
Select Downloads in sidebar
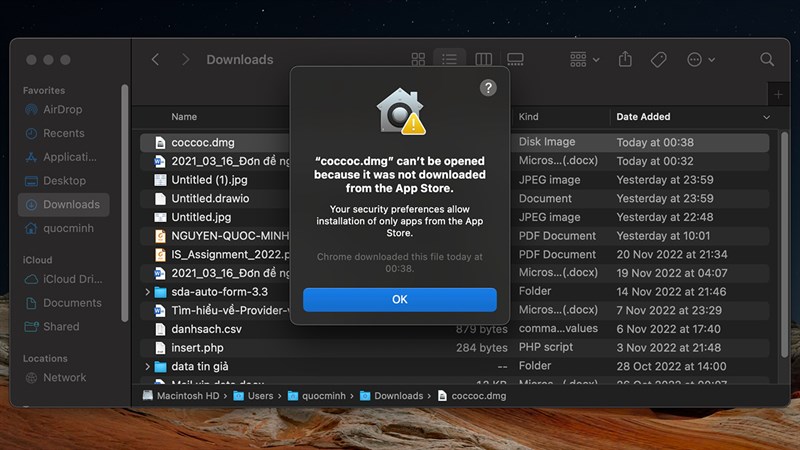tap(63, 205)
